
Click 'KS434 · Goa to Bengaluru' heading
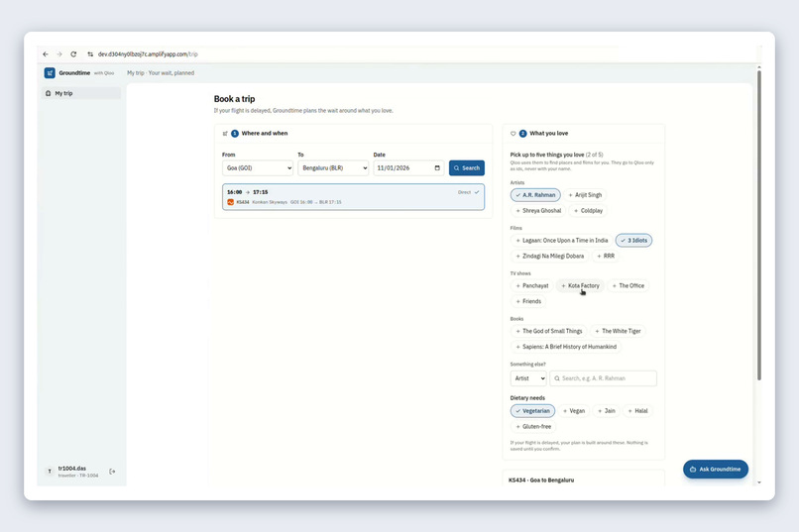pos(541,480)
